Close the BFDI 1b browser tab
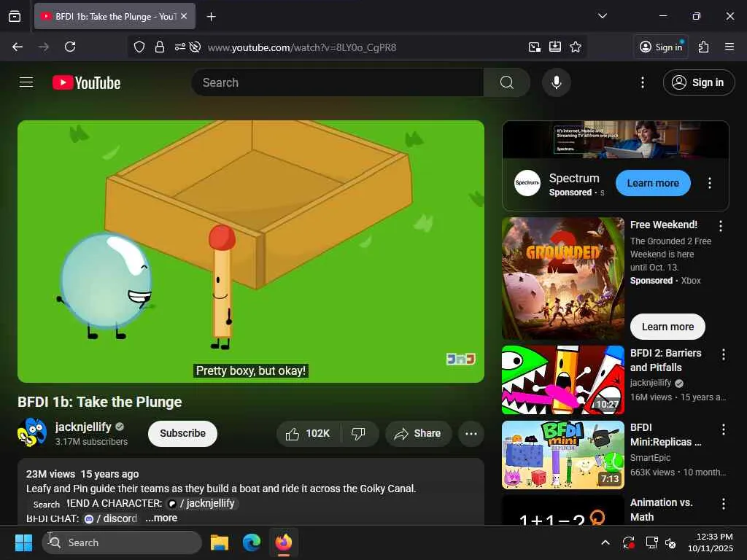The height and width of the screenshot is (560, 747). [x=184, y=16]
